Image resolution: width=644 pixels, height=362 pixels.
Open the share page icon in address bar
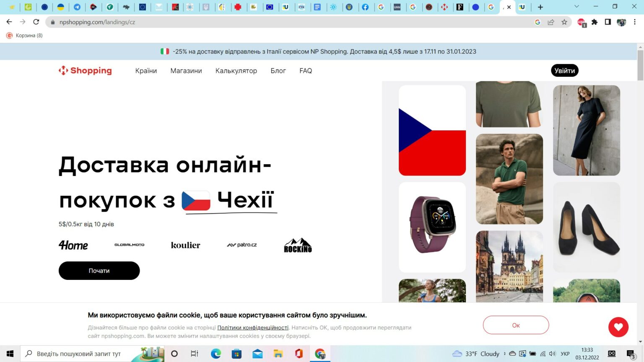click(551, 22)
